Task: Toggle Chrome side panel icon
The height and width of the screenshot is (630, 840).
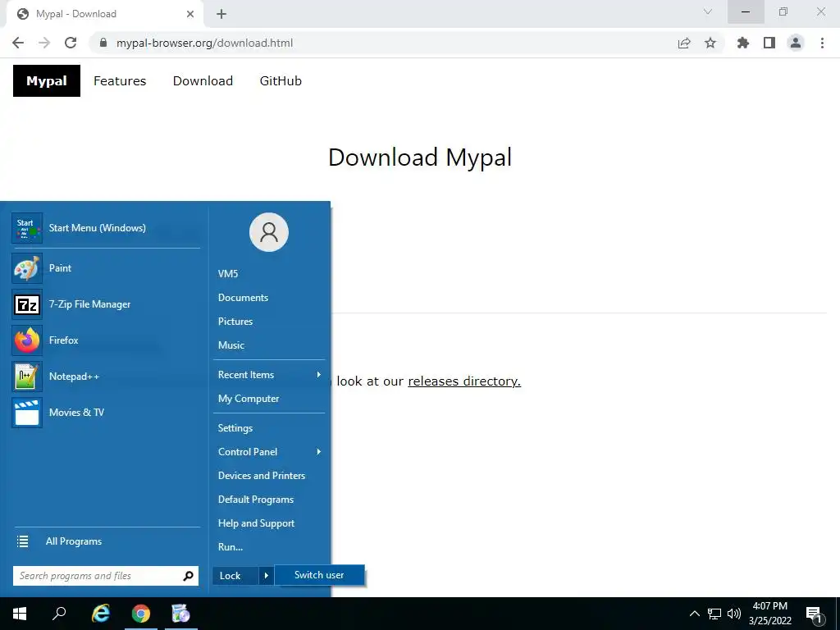Action: (769, 43)
